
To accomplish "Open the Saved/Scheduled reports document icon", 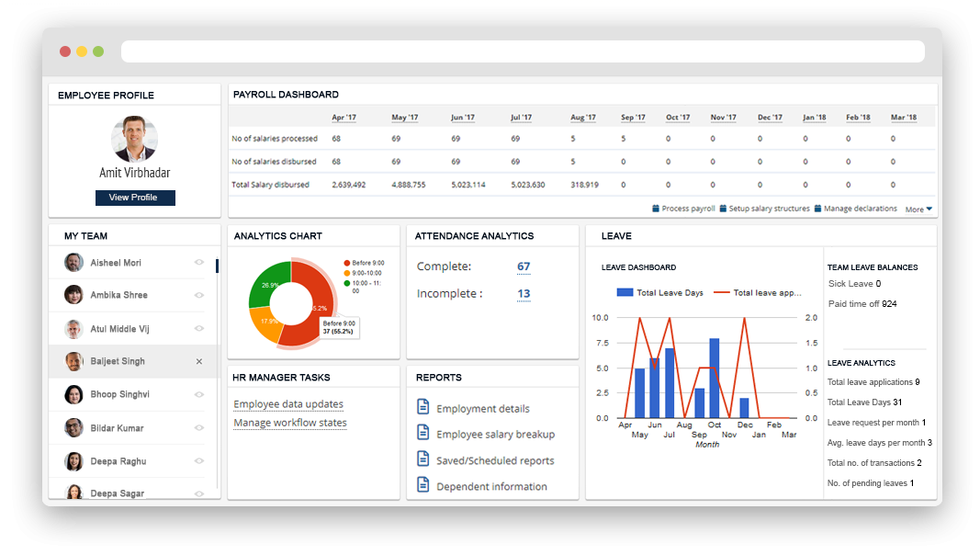I will pyautogui.click(x=423, y=459).
